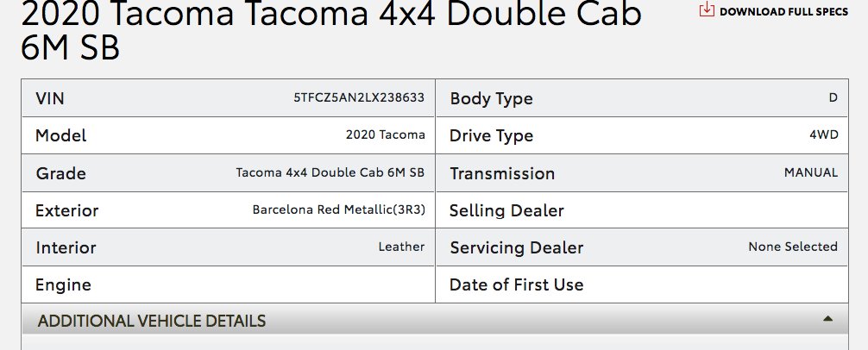Click the Selling Dealer row
Screen dimensions: 868x350
642,210
